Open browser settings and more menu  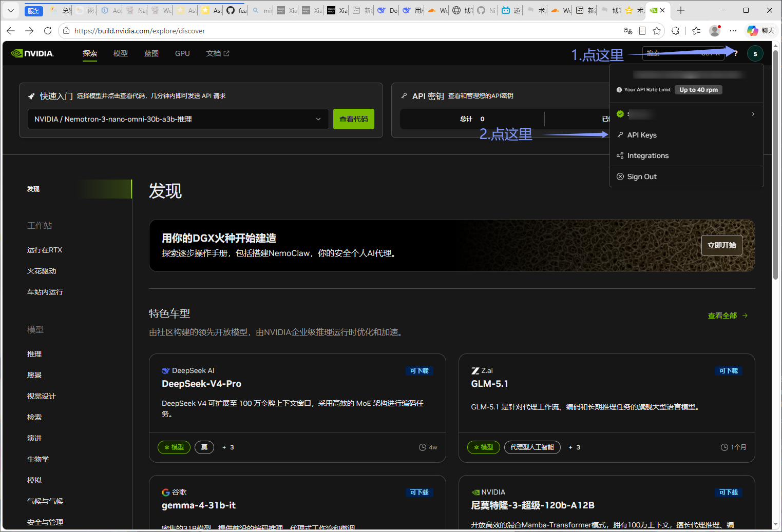tap(733, 31)
